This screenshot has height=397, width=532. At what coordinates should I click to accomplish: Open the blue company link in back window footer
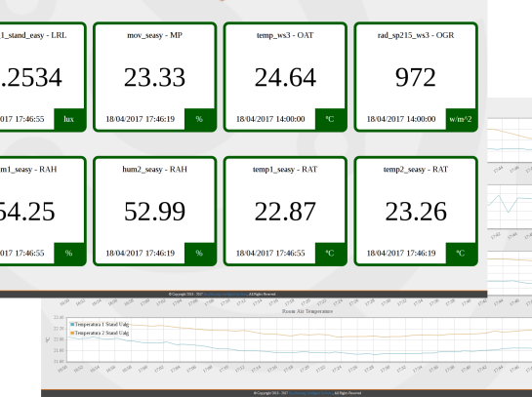pyautogui.click(x=310, y=393)
